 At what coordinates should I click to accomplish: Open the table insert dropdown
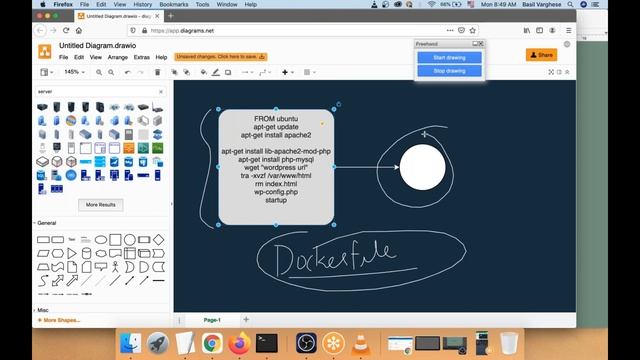point(309,72)
